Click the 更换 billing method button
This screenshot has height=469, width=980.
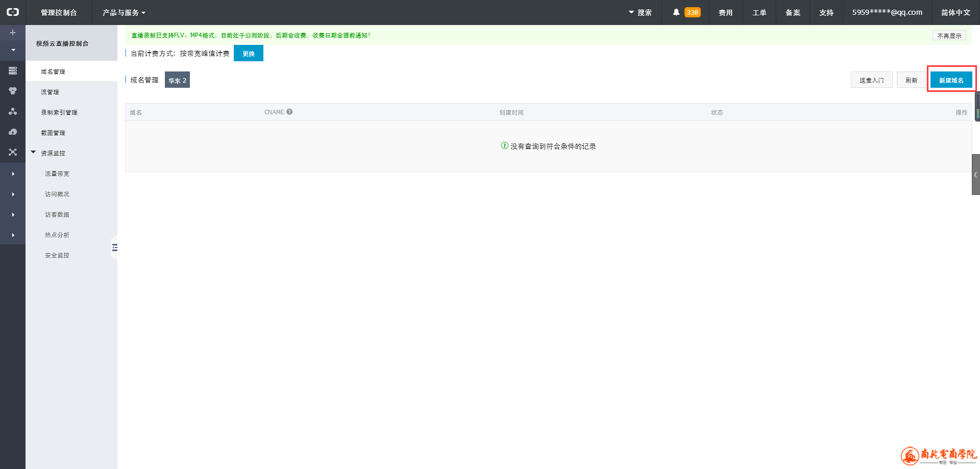(x=249, y=53)
